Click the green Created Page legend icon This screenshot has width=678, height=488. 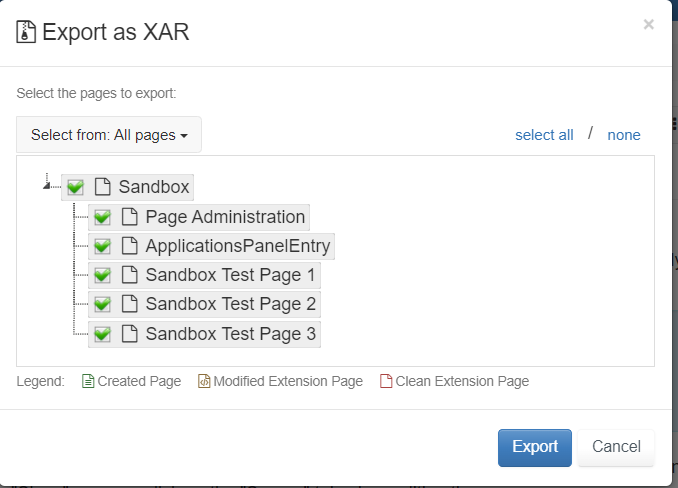tap(88, 381)
